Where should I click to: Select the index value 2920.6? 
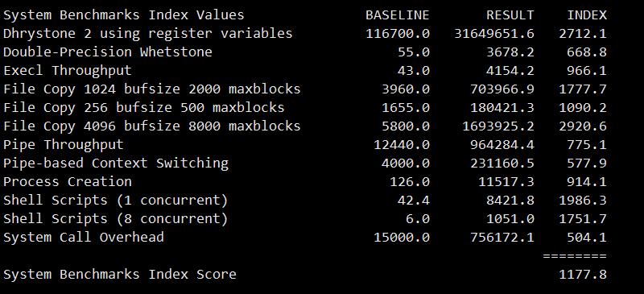point(582,126)
